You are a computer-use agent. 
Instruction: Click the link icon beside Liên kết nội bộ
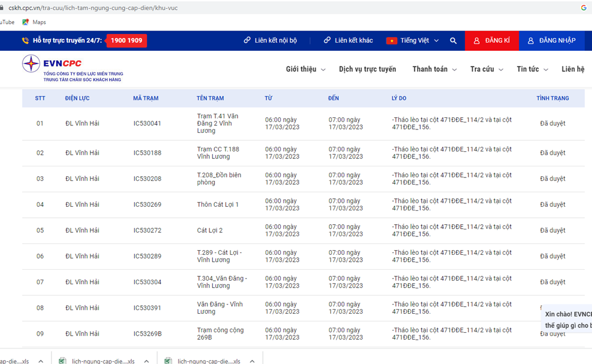(x=247, y=41)
